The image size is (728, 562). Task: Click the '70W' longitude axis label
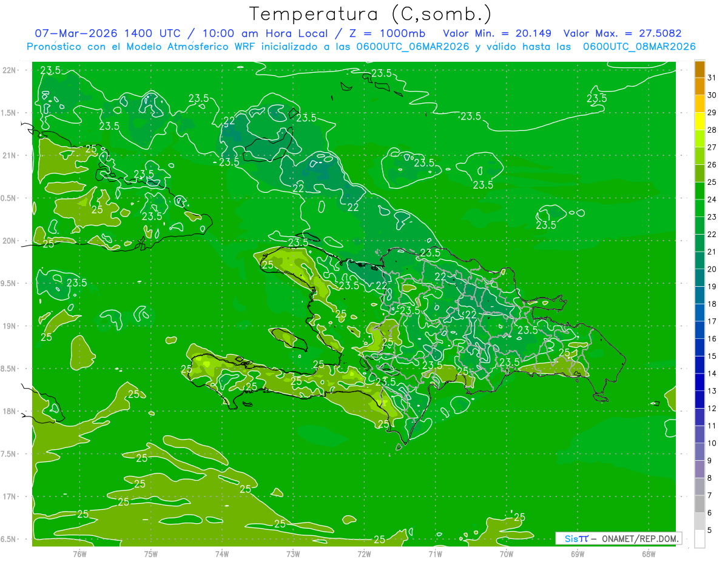506,554
